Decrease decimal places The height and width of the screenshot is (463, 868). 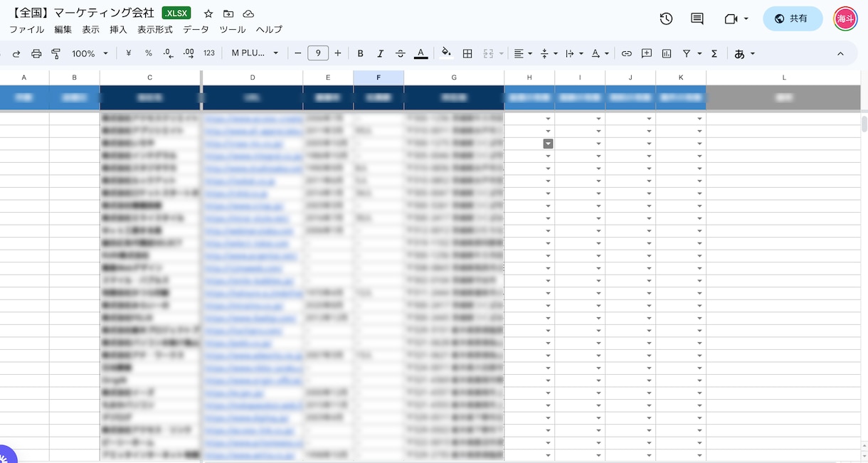coord(169,53)
